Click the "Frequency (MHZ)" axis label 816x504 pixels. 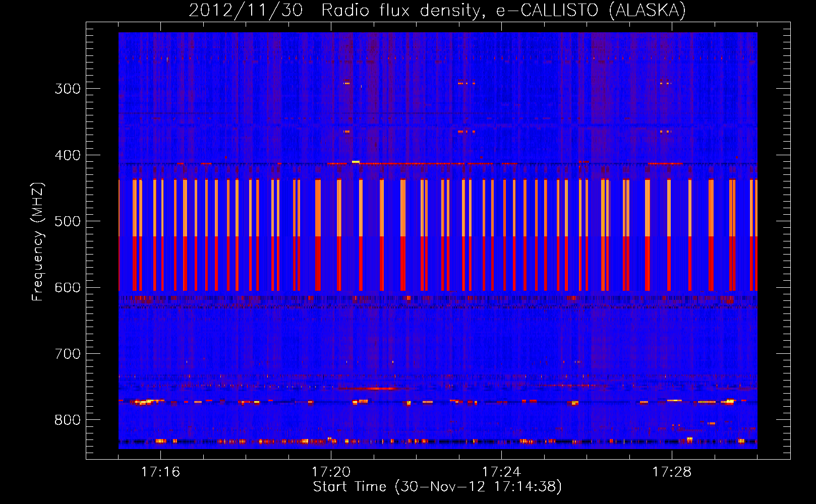[38, 242]
